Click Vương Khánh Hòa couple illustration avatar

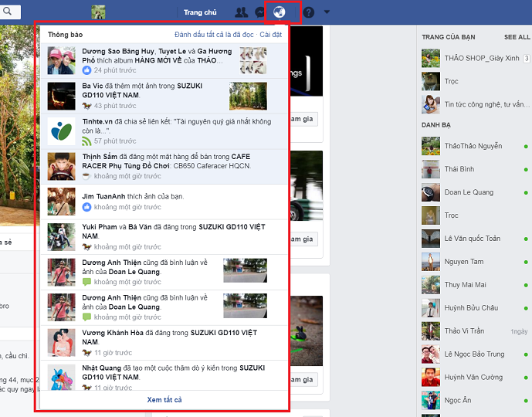[x=62, y=343]
